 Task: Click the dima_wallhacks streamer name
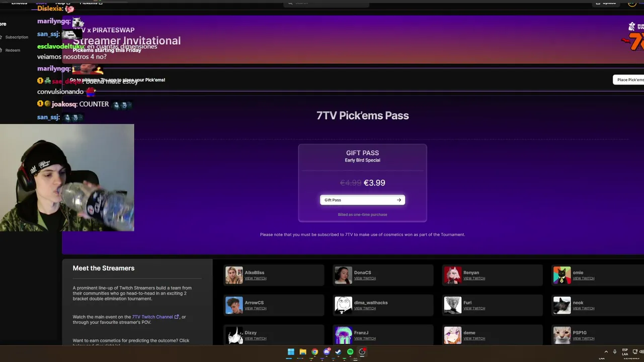(x=371, y=303)
